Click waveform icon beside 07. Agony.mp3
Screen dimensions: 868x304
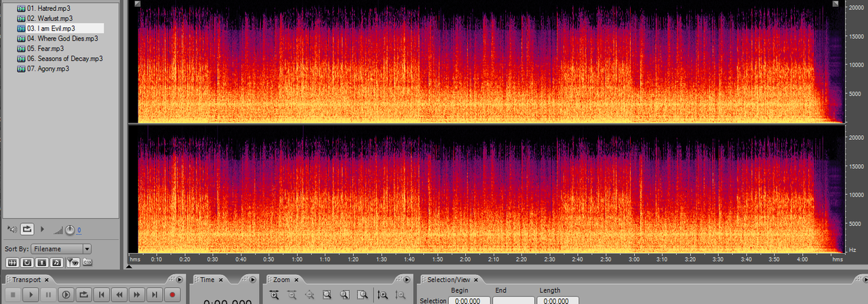tap(21, 69)
